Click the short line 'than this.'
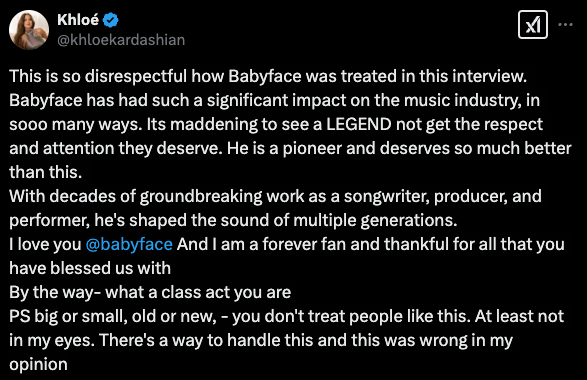The width and height of the screenshot is (587, 380). tap(45, 172)
